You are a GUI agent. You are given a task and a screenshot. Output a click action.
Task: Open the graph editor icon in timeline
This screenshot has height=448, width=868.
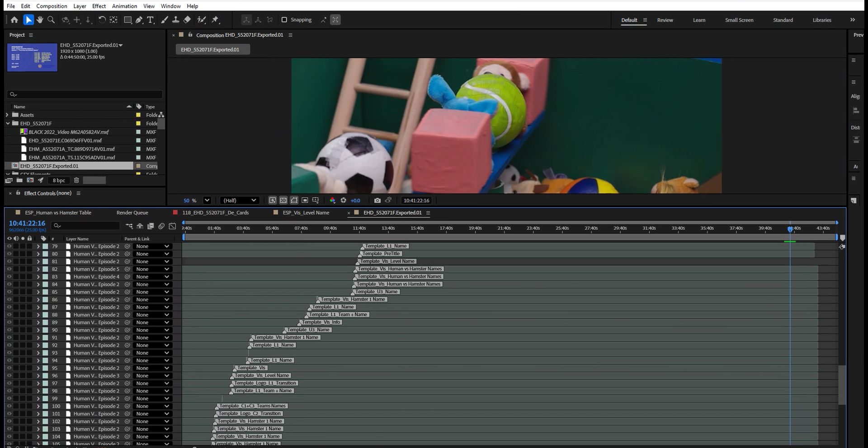172,226
